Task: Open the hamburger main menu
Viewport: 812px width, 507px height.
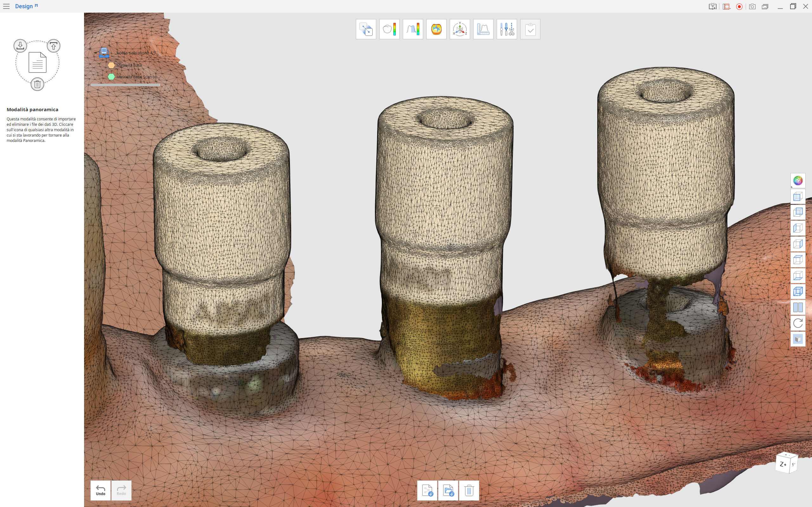Action: [x=6, y=6]
